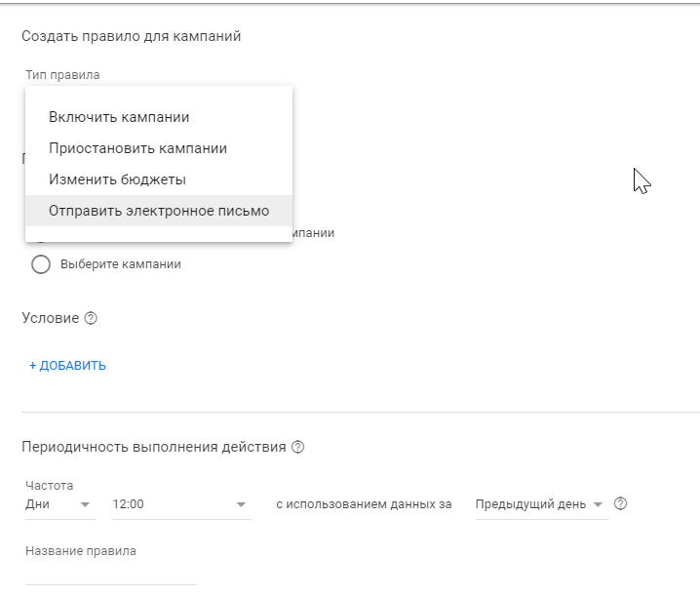
Task: Click the Частота field label
Action: (49, 485)
